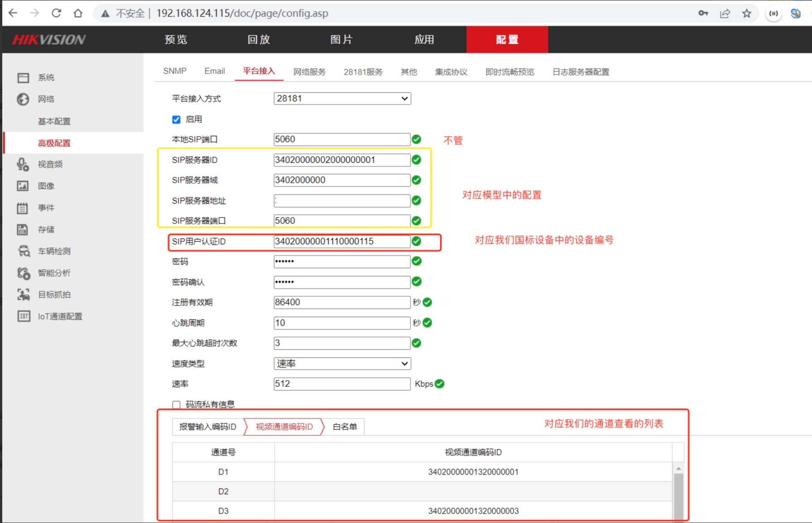Open the 应用 top menu
The image size is (812, 523).
[x=425, y=39]
